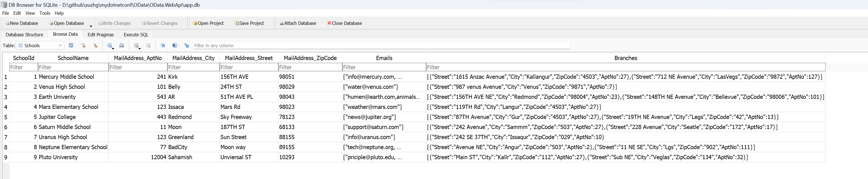This screenshot has height=179, width=868.
Task: Select the Neptune Elementary School cell
Action: (73, 147)
